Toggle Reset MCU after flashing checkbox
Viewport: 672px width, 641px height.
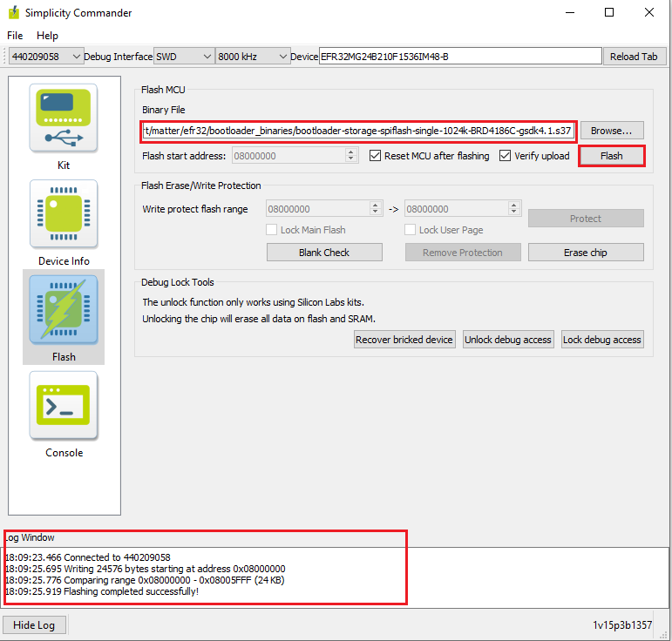(x=376, y=156)
